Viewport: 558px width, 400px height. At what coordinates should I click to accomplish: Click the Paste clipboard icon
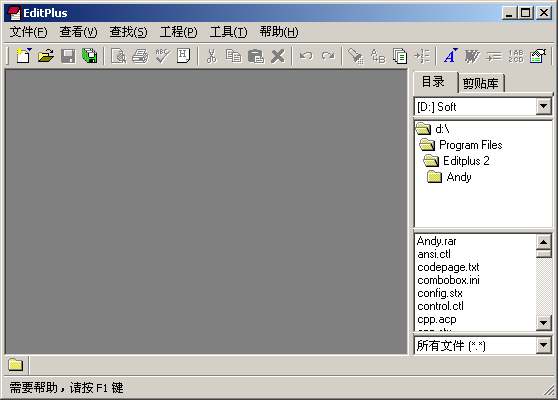coord(256,56)
